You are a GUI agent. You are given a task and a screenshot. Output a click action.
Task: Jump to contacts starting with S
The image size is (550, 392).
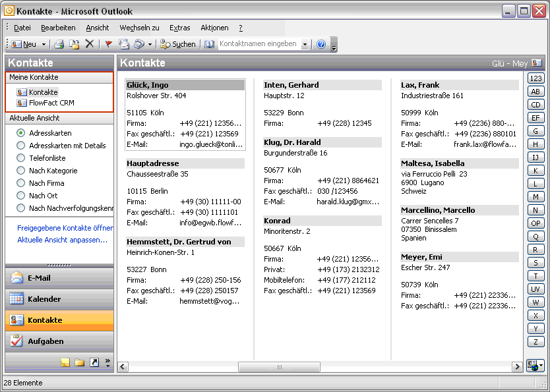[x=535, y=263]
